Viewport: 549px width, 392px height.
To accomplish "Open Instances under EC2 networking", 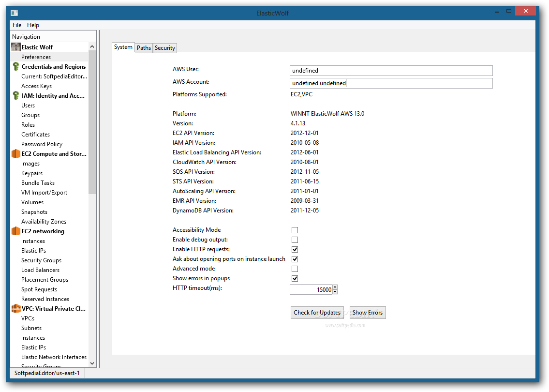I will click(x=33, y=241).
